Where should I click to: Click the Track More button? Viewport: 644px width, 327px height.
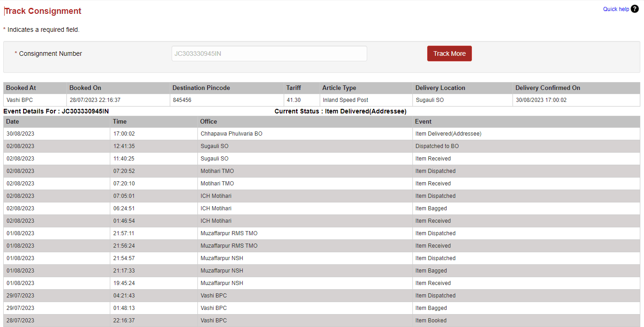click(449, 54)
